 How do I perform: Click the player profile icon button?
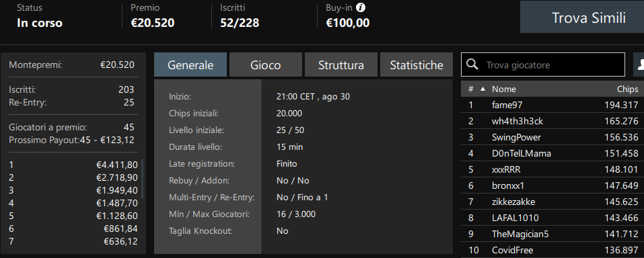click(639, 64)
